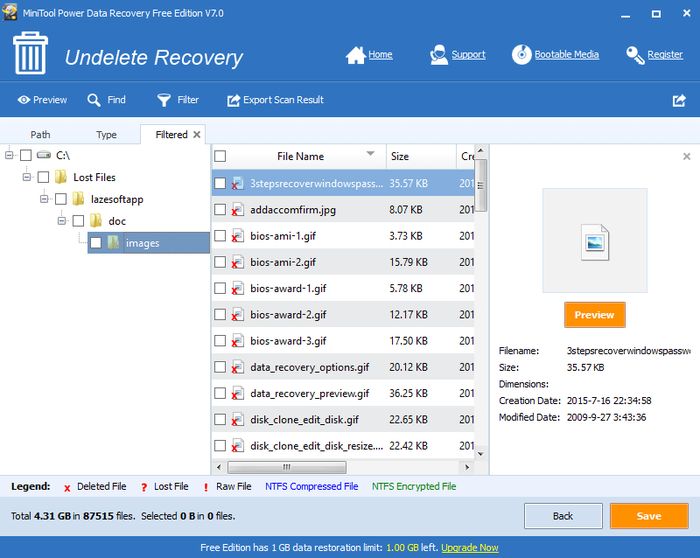Toggle the select-all checkbox in header

tap(220, 157)
